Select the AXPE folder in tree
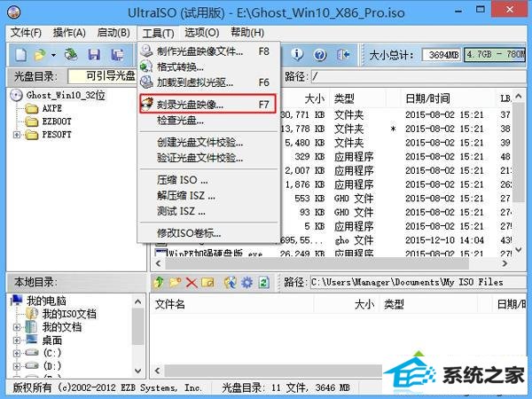This screenshot has width=532, height=399. pyautogui.click(x=51, y=108)
